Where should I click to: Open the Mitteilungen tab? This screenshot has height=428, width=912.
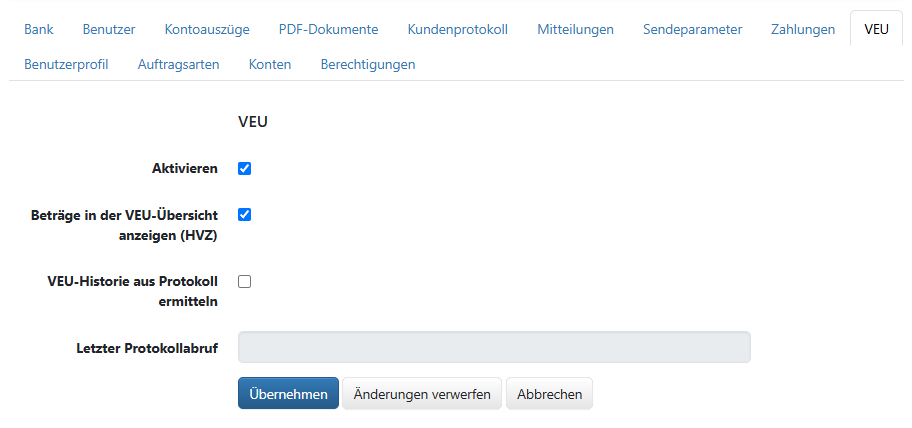click(575, 29)
